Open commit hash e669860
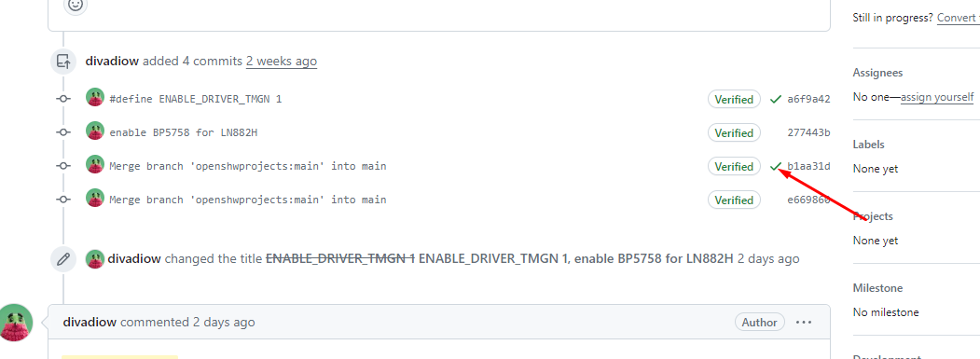Screen dimensions: 980x359 coord(808,200)
